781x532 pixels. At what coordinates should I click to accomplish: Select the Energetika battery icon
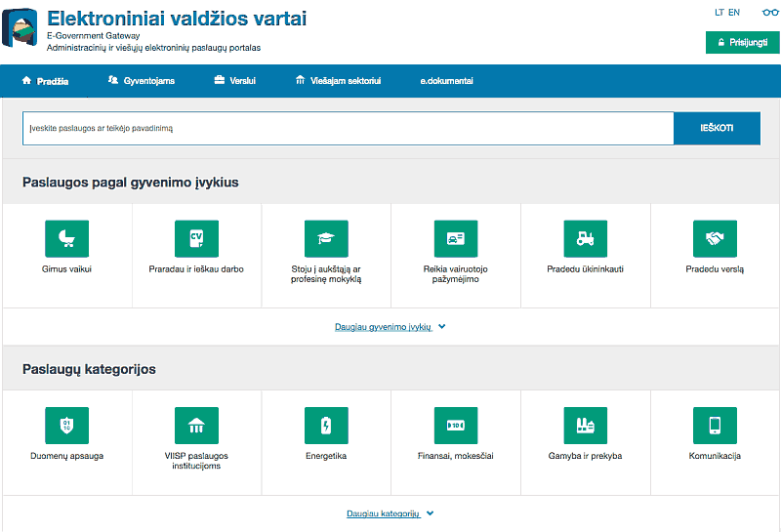[326, 426]
